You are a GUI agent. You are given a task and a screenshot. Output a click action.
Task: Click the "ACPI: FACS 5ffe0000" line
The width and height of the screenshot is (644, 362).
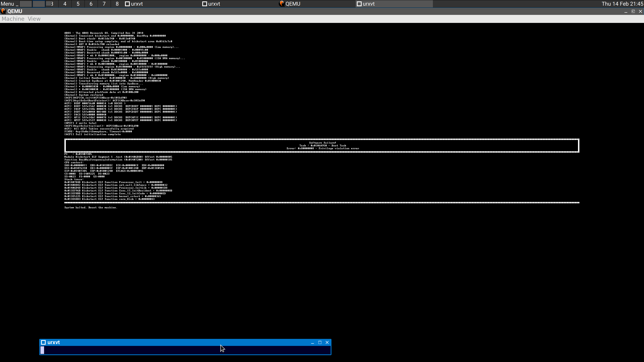tap(85, 115)
